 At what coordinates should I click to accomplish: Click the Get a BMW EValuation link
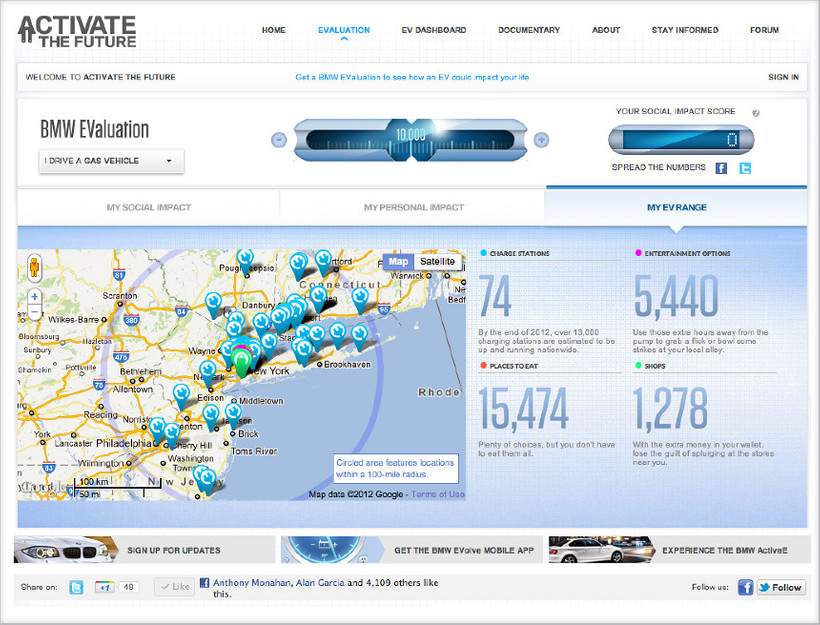point(412,77)
